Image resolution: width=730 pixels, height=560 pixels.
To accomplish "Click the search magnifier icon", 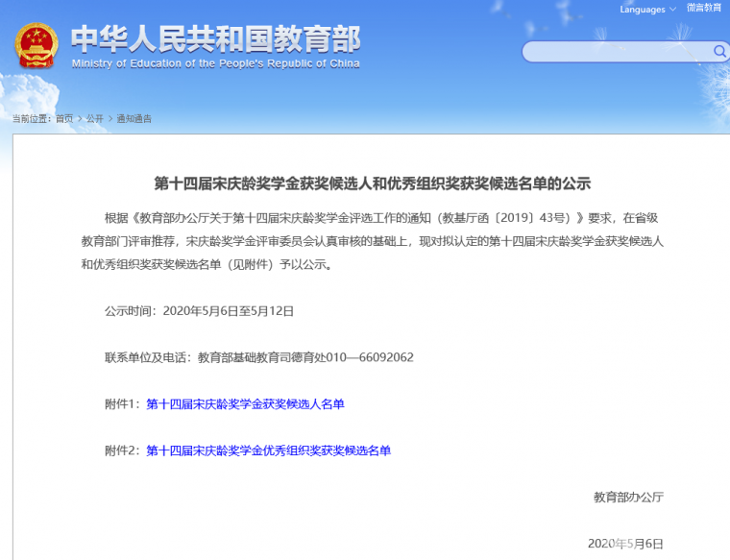I will [719, 51].
